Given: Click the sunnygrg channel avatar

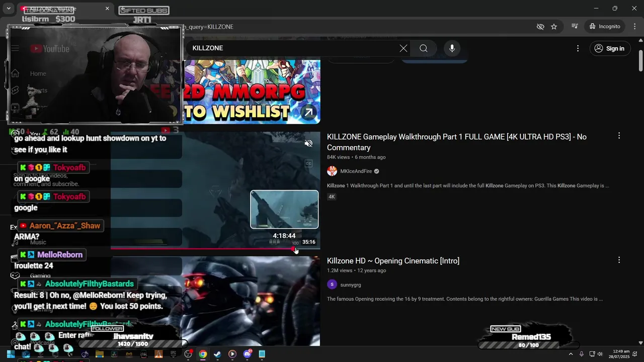Looking at the screenshot, I should coord(332,285).
